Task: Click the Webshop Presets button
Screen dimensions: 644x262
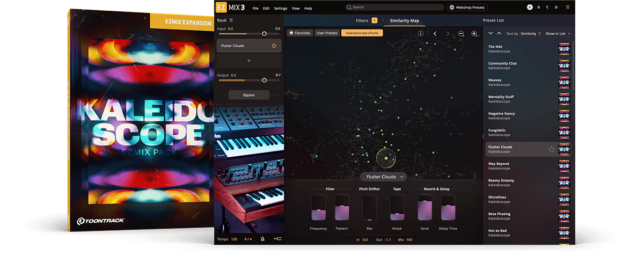Action: pyautogui.click(x=466, y=8)
